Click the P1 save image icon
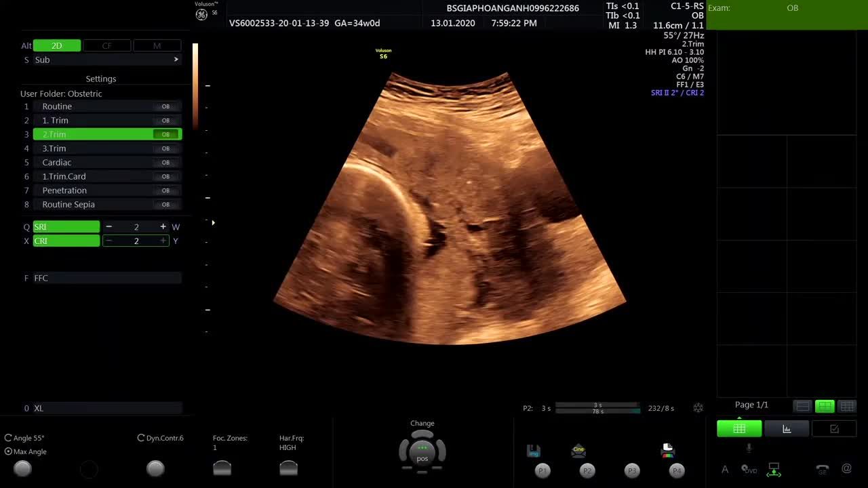The height and width of the screenshot is (488, 868). pos(533,451)
